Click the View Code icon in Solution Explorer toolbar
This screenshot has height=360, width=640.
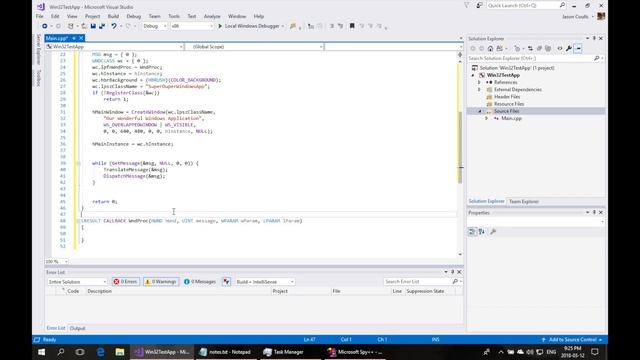pyautogui.click(x=560, y=49)
